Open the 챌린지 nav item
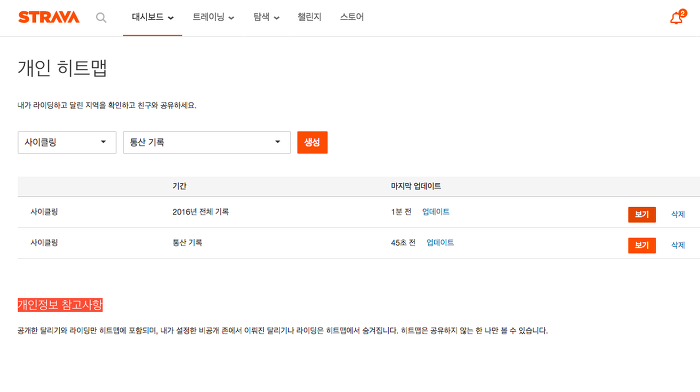The width and height of the screenshot is (700, 392). click(x=309, y=17)
